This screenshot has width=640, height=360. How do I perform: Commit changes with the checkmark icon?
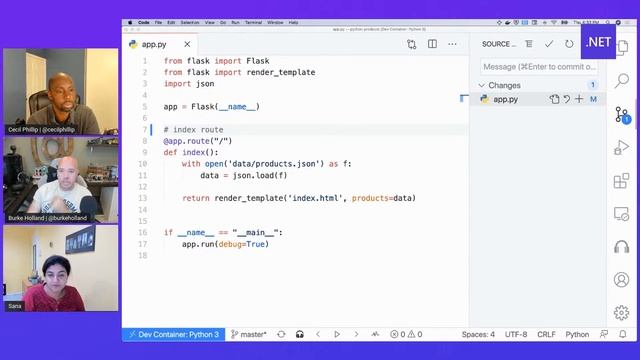(549, 44)
